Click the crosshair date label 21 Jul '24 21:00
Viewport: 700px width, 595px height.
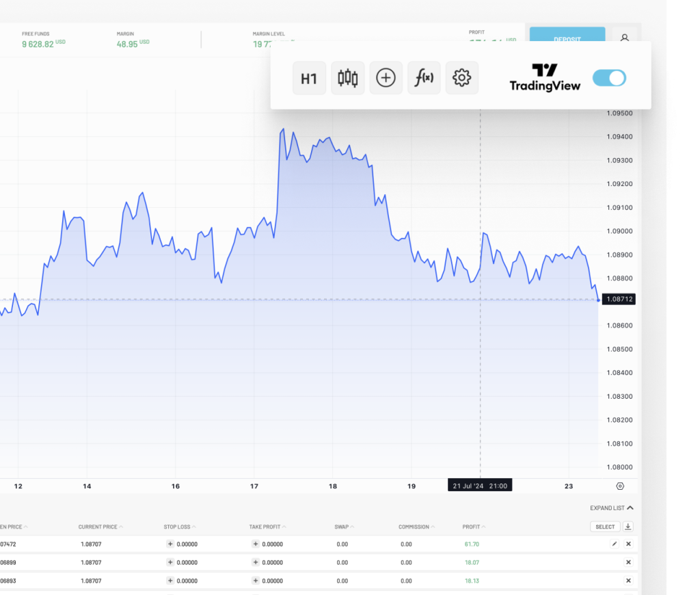[480, 486]
